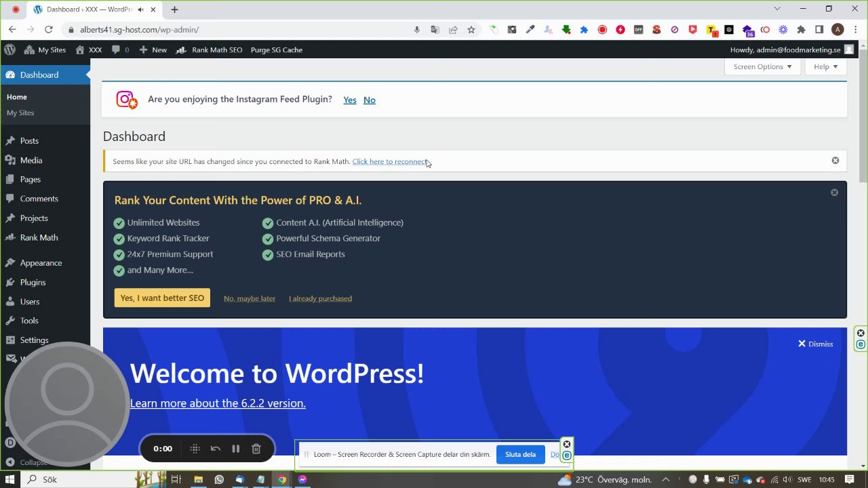Click the address bar URL
Image resolution: width=868 pixels, height=488 pixels.
pos(139,30)
